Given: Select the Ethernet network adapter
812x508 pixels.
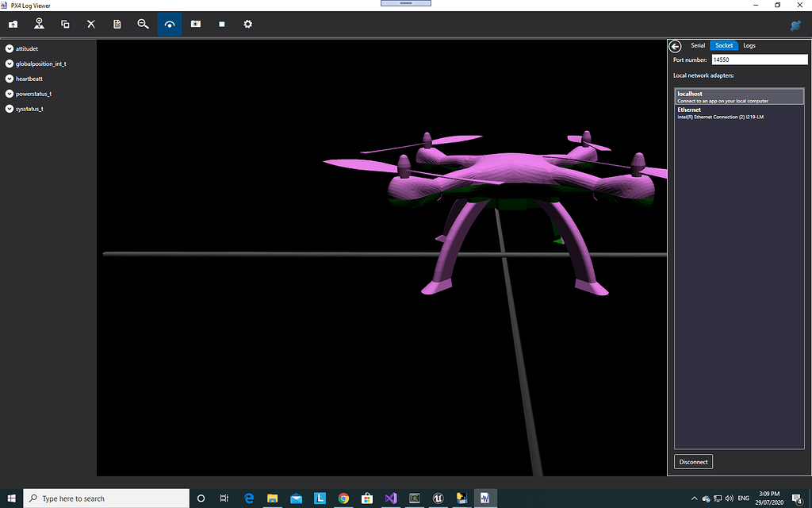Looking at the screenshot, I should click(x=738, y=112).
